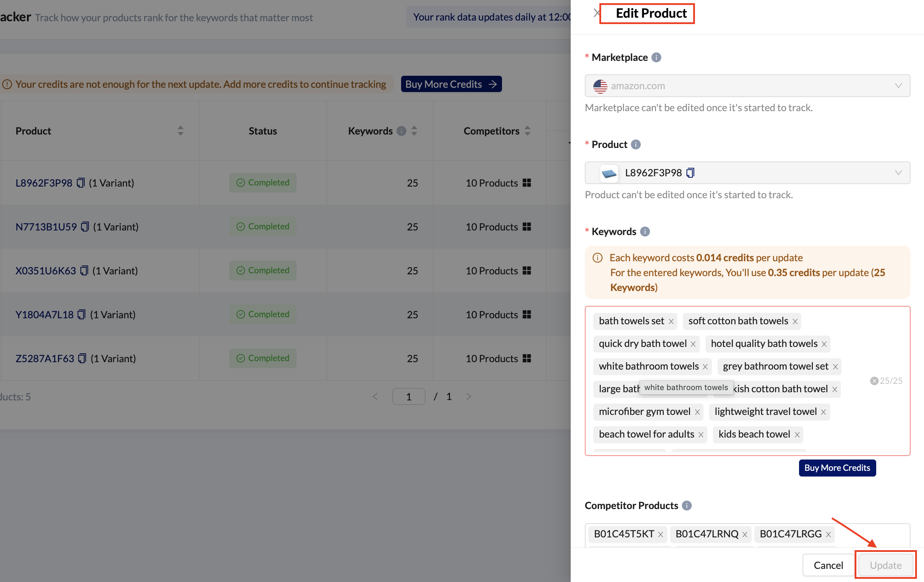
Task: Click the Keywords info icon in panel
Action: coord(645,232)
